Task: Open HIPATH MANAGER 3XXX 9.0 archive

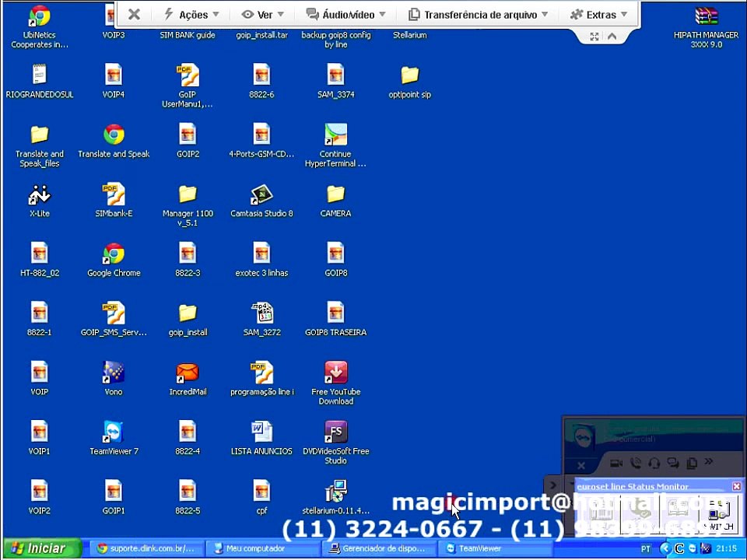Action: coord(706,17)
